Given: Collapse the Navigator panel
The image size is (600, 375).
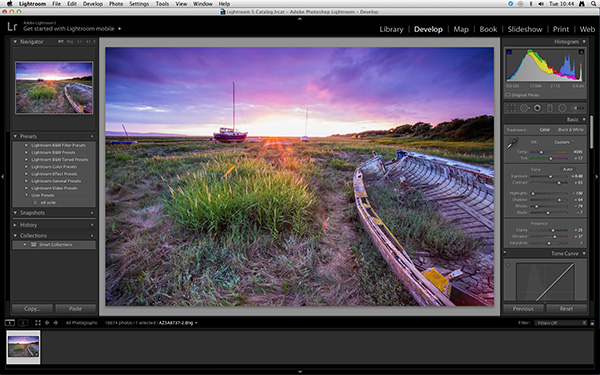Looking at the screenshot, I should (x=15, y=42).
